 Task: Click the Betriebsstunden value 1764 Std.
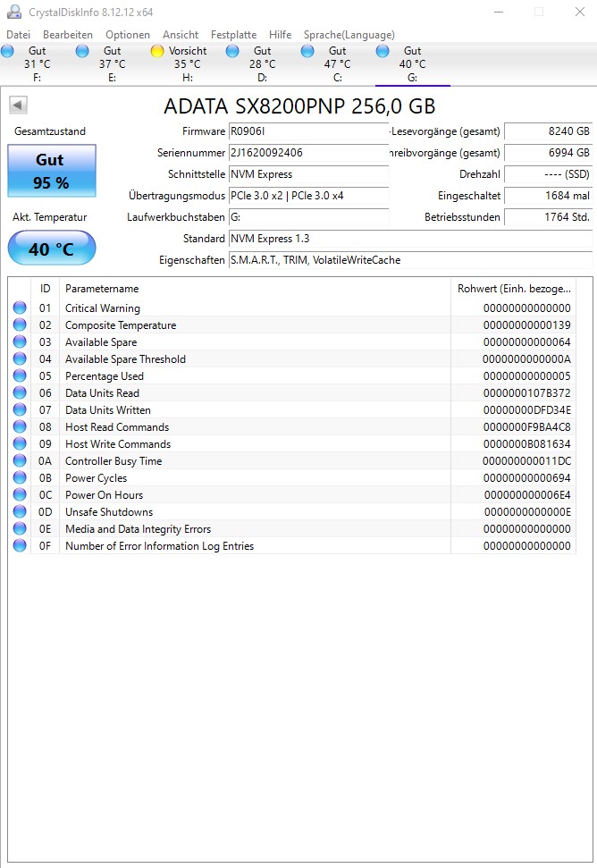pyautogui.click(x=549, y=217)
